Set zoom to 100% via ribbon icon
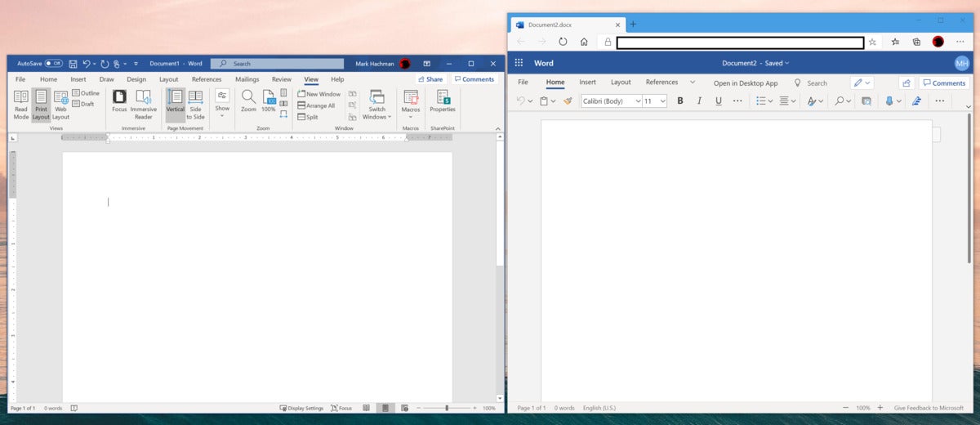 pyautogui.click(x=269, y=101)
